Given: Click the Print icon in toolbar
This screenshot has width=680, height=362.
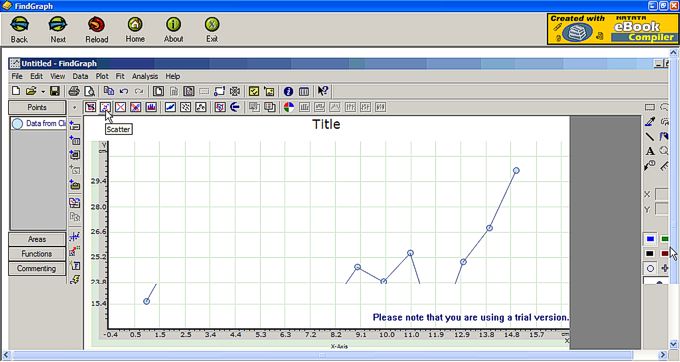Looking at the screenshot, I should [74, 91].
